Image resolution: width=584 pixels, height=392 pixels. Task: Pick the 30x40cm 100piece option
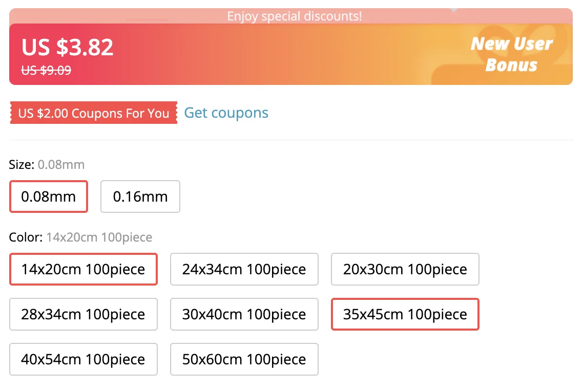pyautogui.click(x=244, y=314)
